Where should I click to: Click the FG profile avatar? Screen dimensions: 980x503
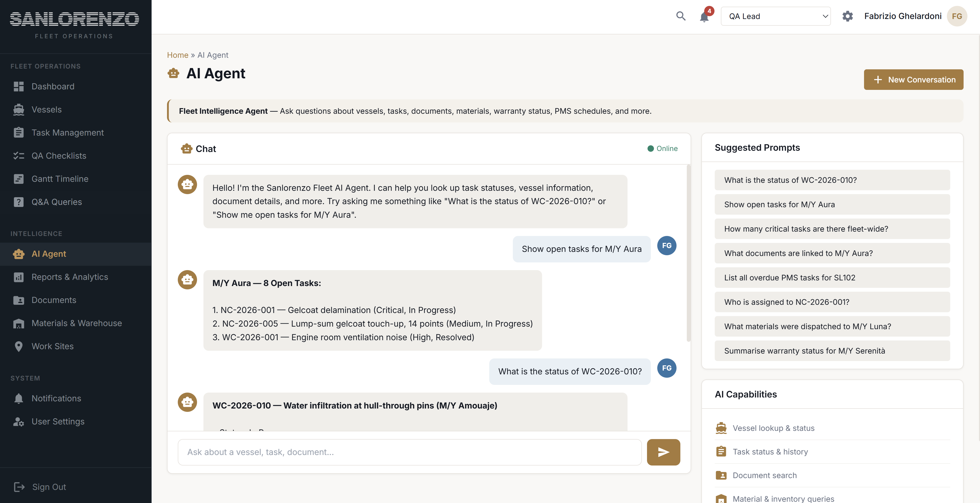[958, 16]
